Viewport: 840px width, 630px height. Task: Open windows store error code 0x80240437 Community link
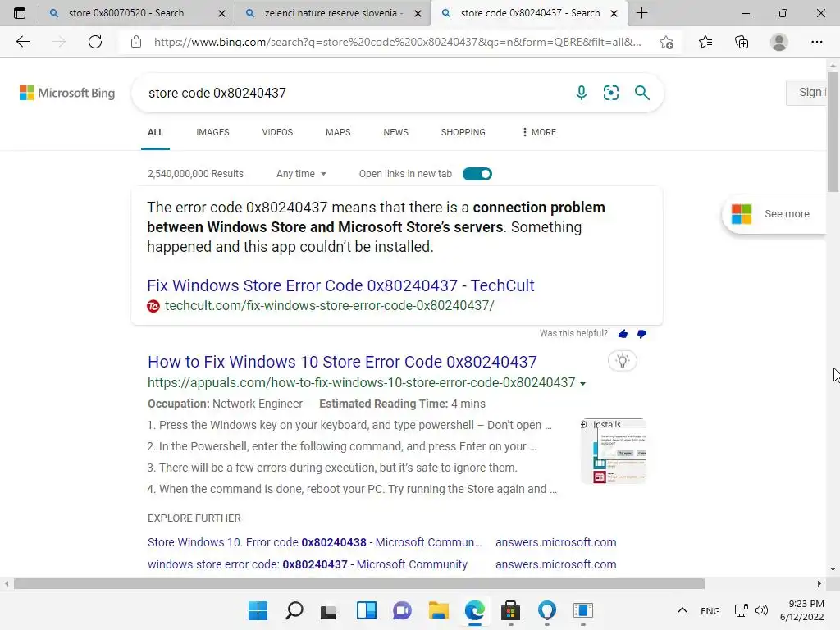[308, 564]
